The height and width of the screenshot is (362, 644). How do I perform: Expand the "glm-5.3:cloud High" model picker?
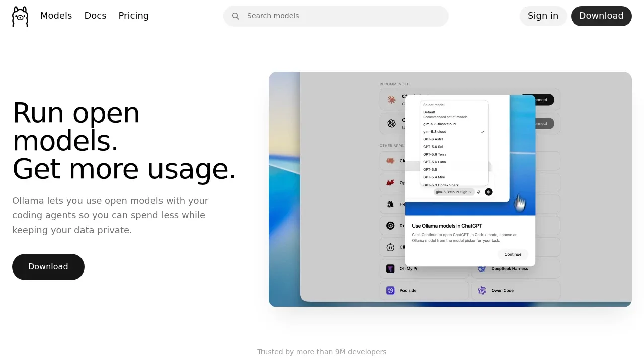pyautogui.click(x=454, y=192)
